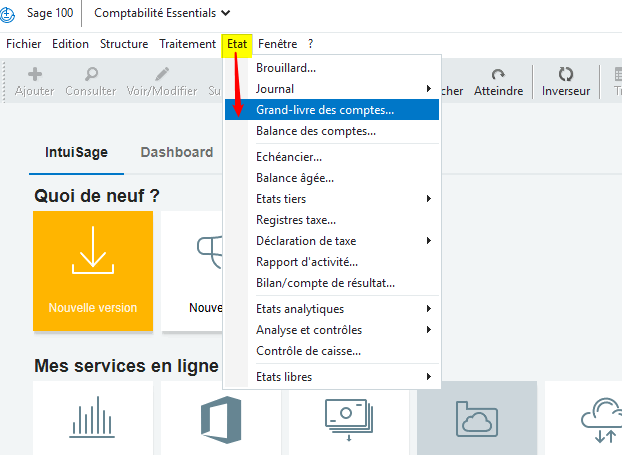Click the Ajouter plus icon in toolbar
Screen dimensions: 622x455
(x=35, y=75)
